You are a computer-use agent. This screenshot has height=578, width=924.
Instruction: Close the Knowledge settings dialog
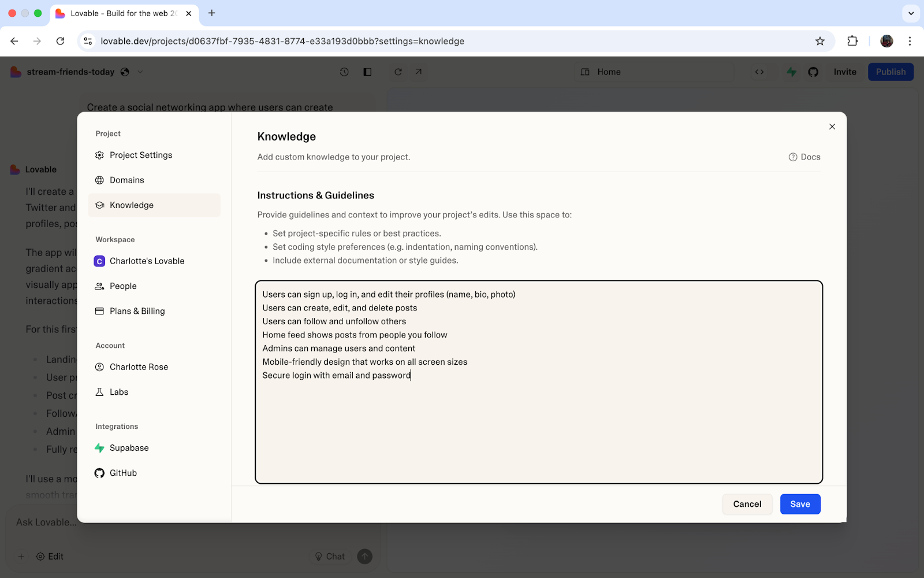[x=832, y=127]
